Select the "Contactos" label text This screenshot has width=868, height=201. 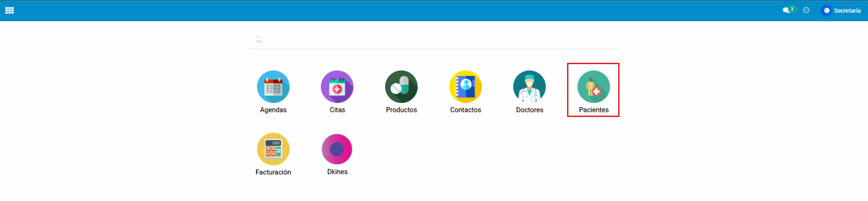coord(465,110)
